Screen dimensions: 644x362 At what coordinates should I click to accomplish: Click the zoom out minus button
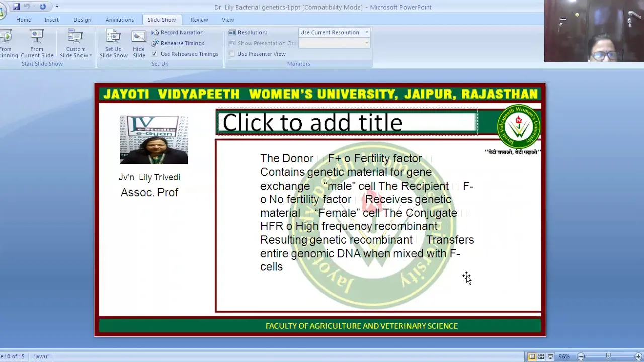[x=581, y=356]
